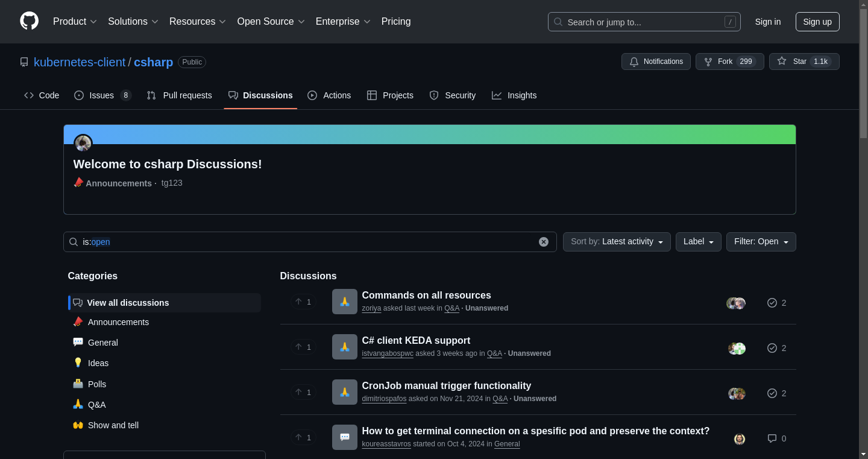Open user zoriya's profile link
The image size is (868, 459).
(371, 308)
